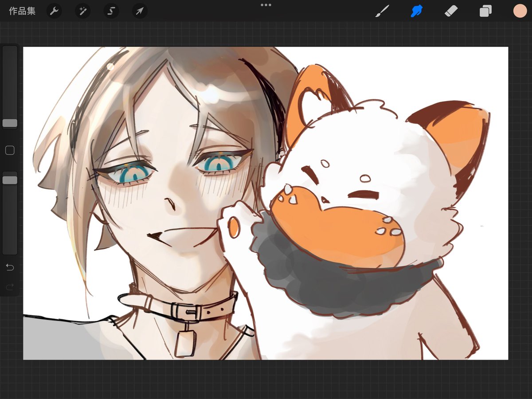Viewport: 532px width, 399px height.
Task: Redo the undone stroke
Action: pos(10,287)
